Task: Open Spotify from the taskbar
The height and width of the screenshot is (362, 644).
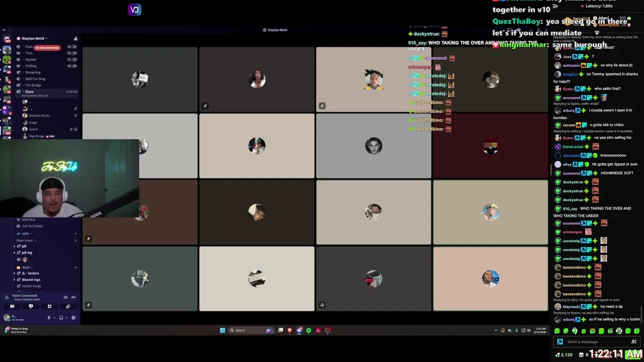Action: [x=308, y=330]
